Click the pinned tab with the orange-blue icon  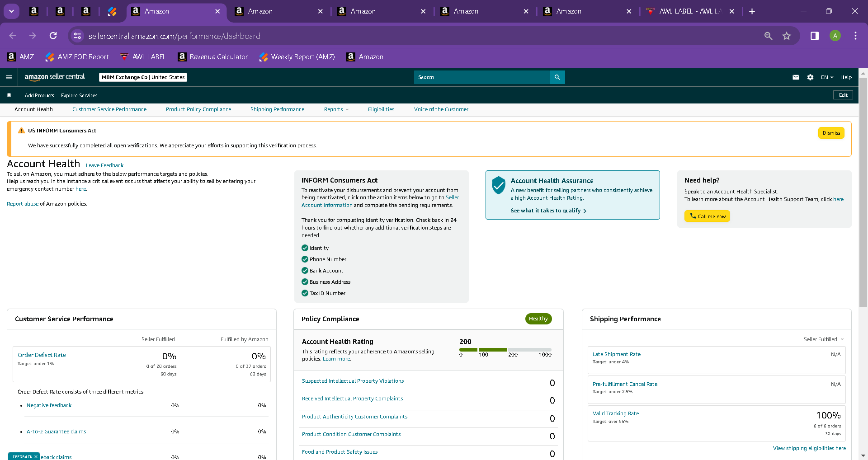coord(112,11)
